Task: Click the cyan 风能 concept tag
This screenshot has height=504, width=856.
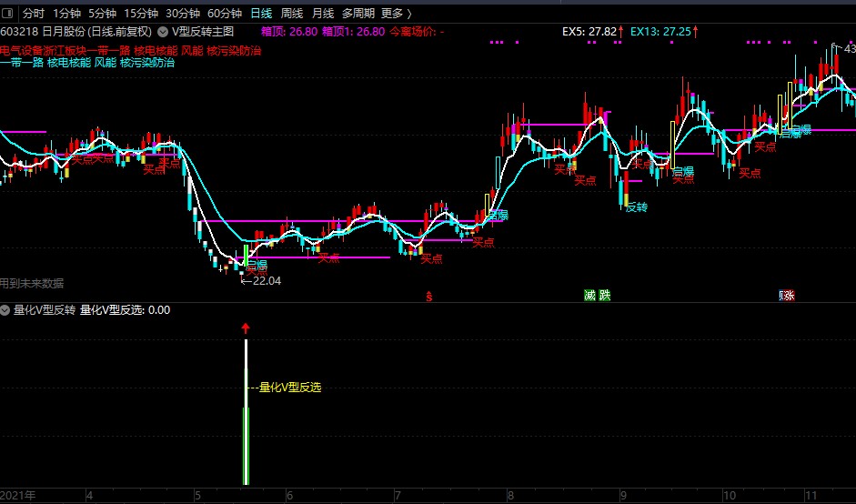Action: (x=106, y=63)
